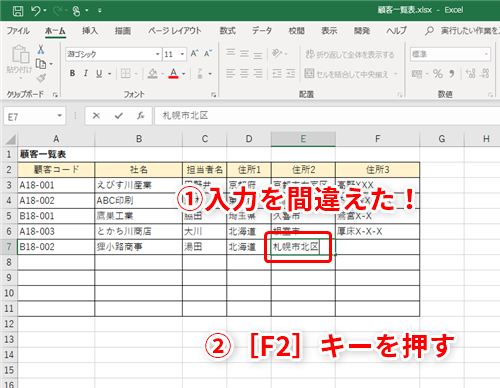Toggle touch/mouse mode icon
The height and width of the screenshot is (388, 500).
pos(76,11)
